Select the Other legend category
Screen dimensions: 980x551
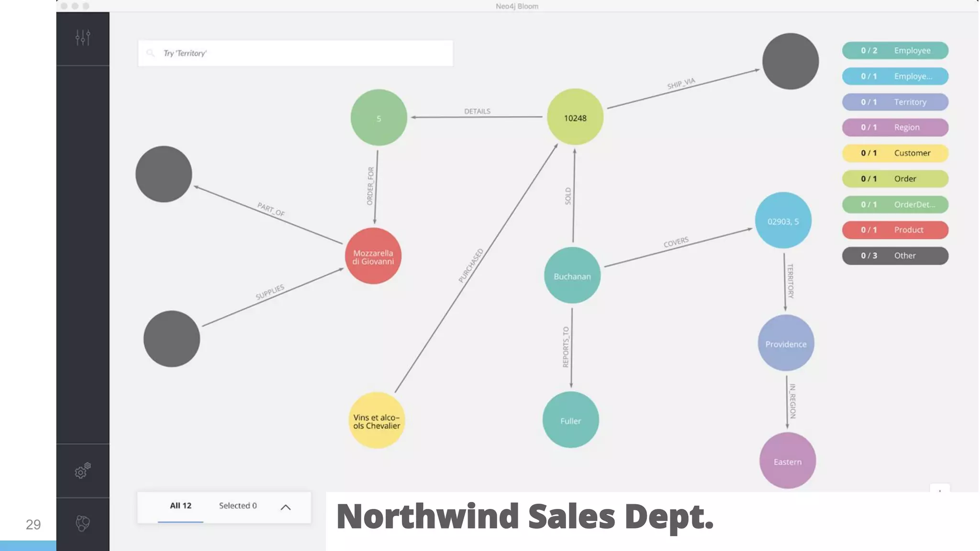pos(895,256)
